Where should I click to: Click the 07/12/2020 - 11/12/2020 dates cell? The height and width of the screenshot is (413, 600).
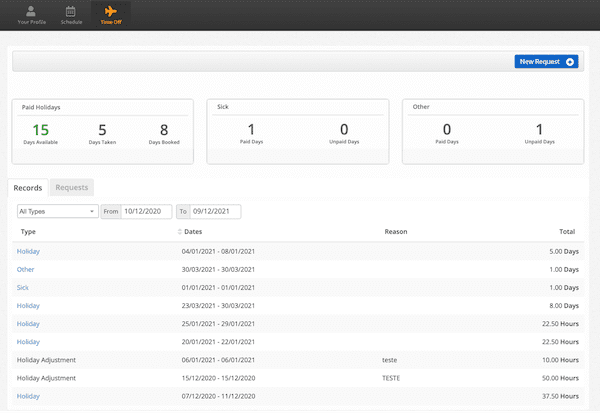(218, 396)
